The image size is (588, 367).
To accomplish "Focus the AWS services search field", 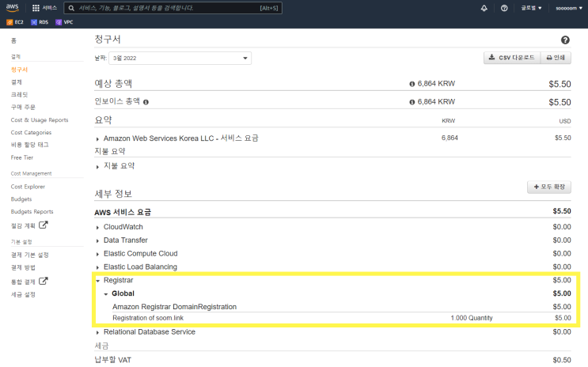I will tap(173, 8).
